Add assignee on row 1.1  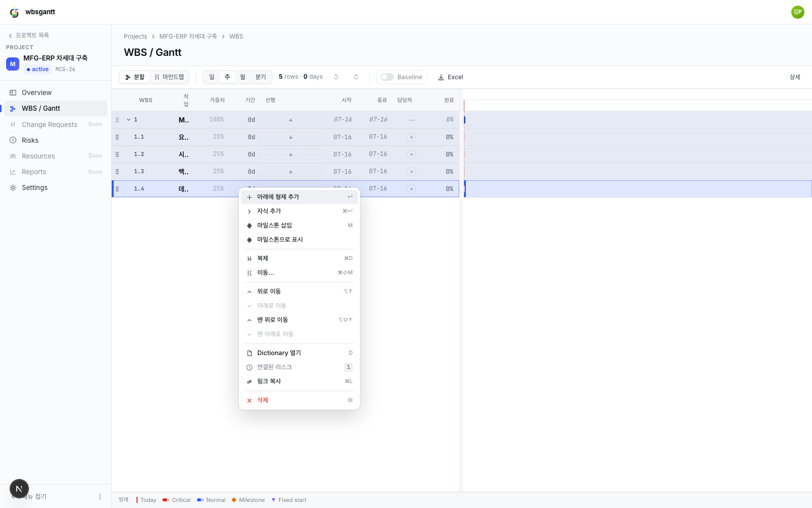click(412, 137)
